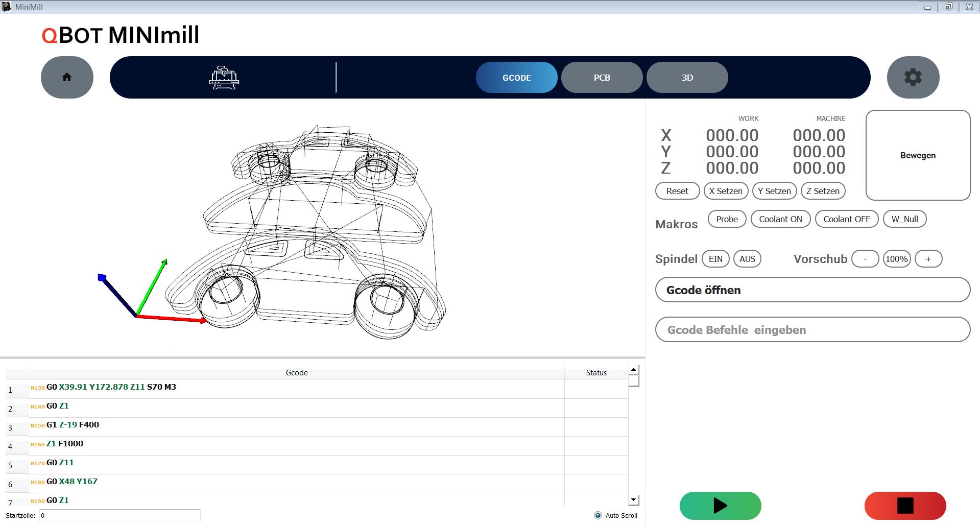Turn the spindle on with EIN
Image resolution: width=980 pixels, height=526 pixels.
click(x=715, y=259)
